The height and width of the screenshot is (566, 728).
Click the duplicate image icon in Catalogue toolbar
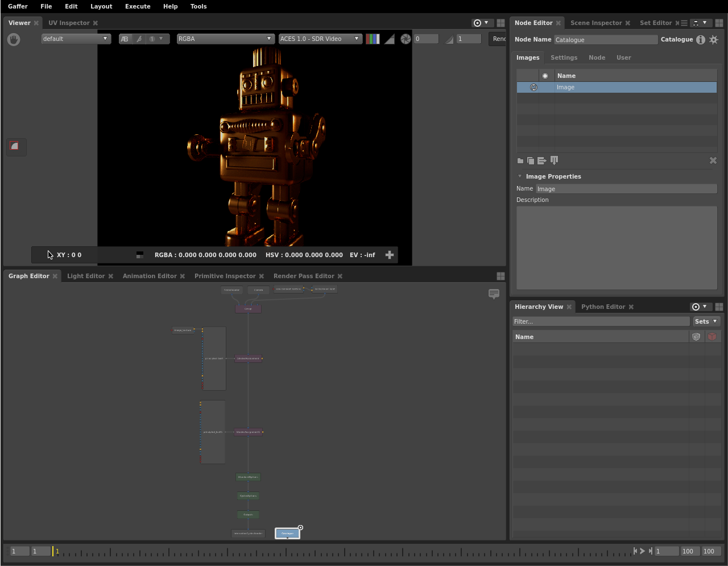point(531,161)
